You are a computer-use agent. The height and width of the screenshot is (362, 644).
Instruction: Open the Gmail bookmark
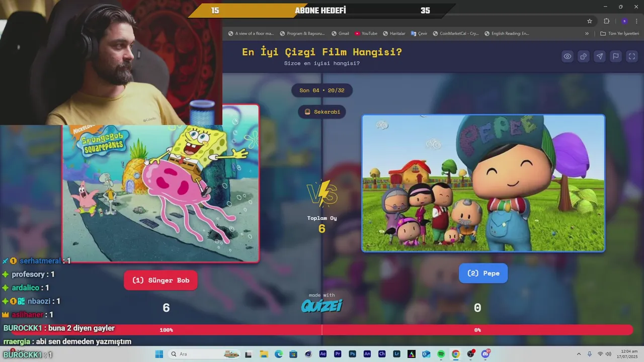pos(340,34)
